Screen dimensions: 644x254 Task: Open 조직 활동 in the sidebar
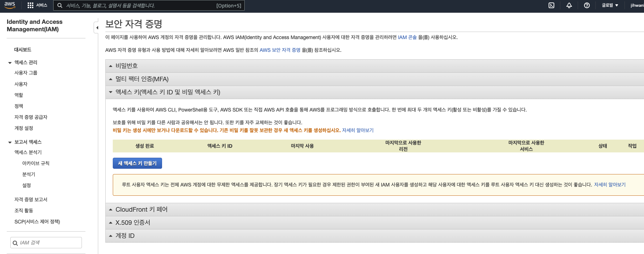click(24, 211)
